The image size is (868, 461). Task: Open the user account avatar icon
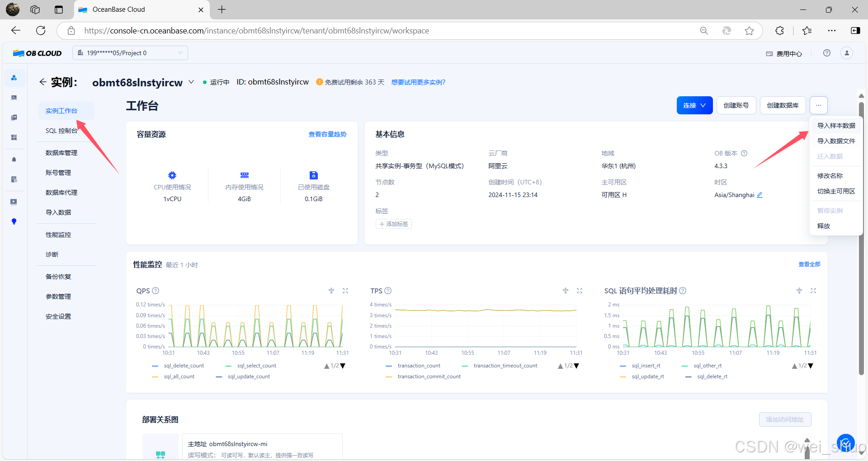847,53
